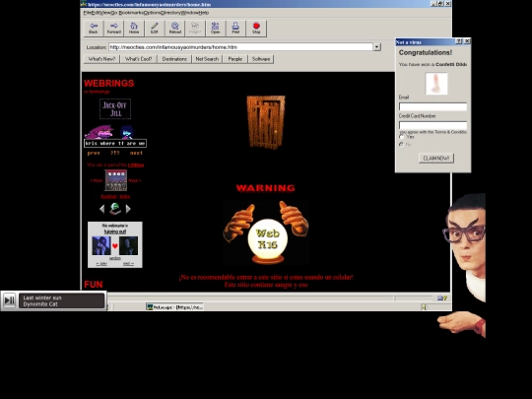Click the mail icon in browser status bar

(441, 298)
